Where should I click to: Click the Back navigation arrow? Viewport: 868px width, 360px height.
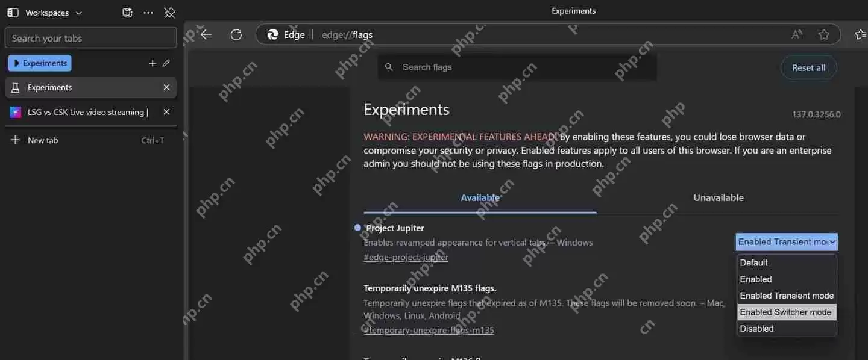pyautogui.click(x=206, y=34)
